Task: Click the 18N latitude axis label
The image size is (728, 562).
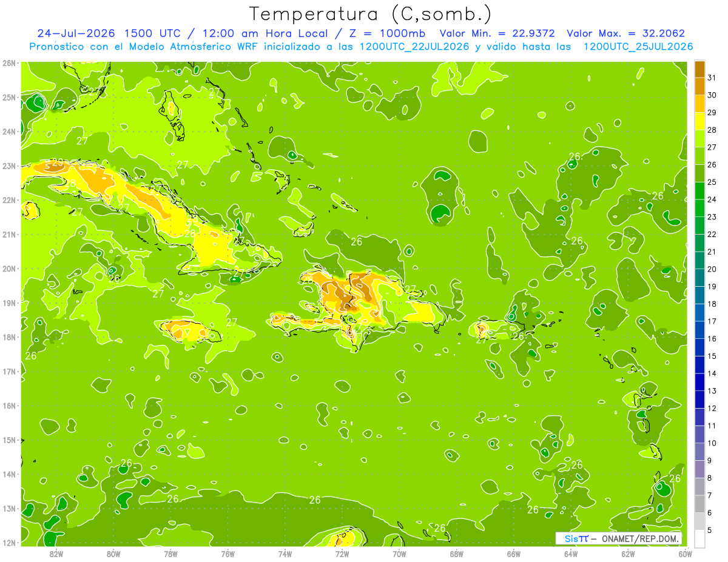Action: (x=8, y=337)
